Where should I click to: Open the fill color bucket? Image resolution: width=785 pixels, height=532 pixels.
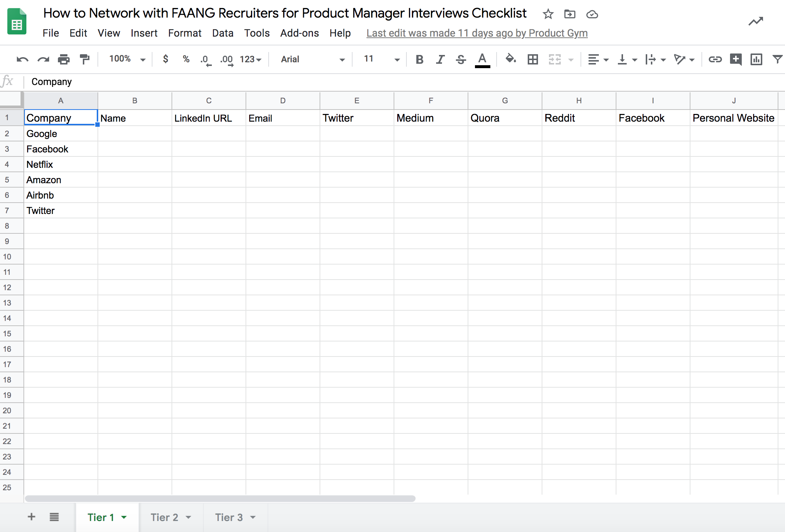[511, 59]
